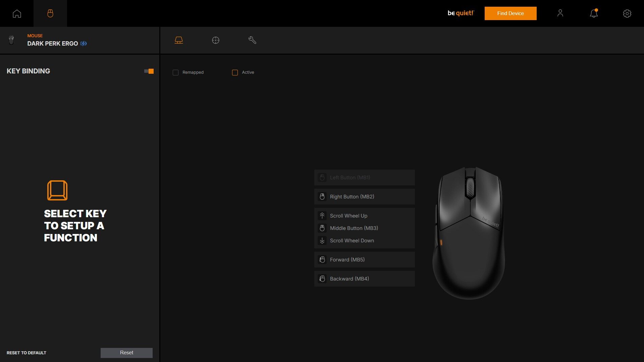Viewport: 644px width, 362px height.
Task: Click the Scroll Wheel Down arrow icon
Action: click(x=322, y=241)
